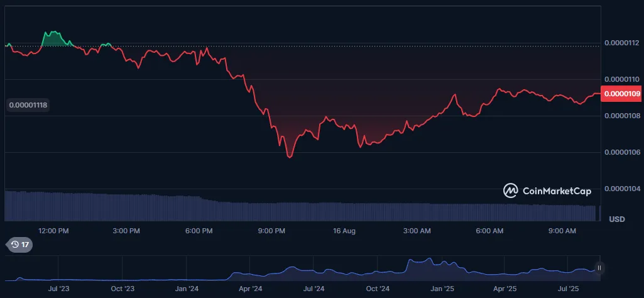Click the range navigator handle at right end
Image resolution: width=644 pixels, height=298 pixels.
599,268
